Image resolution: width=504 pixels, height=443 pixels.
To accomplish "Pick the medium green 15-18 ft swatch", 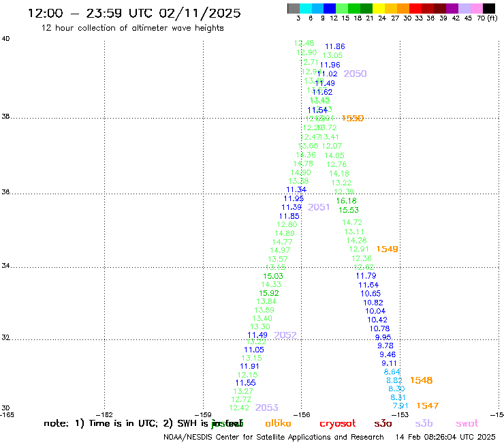I will (x=355, y=8).
